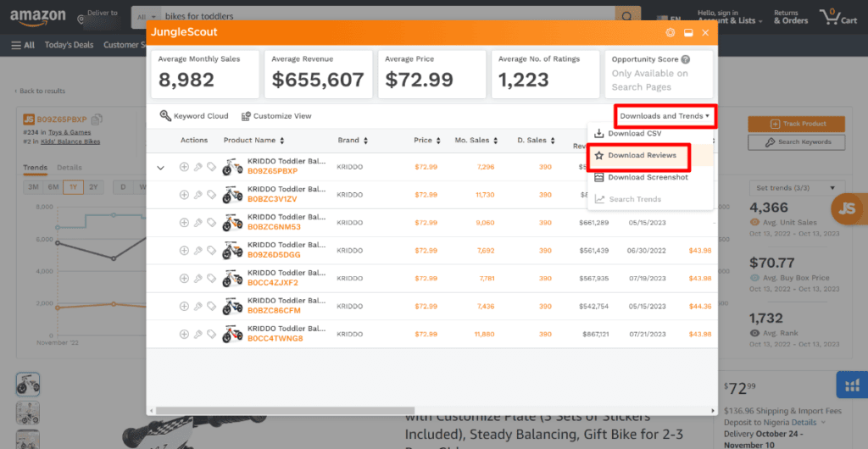Image resolution: width=868 pixels, height=449 pixels.
Task: Click plus icon for B09Z65PBXP row
Action: click(x=184, y=166)
